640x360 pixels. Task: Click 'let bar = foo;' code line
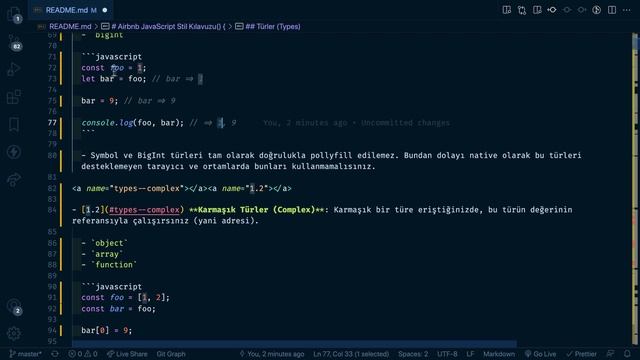pos(113,79)
